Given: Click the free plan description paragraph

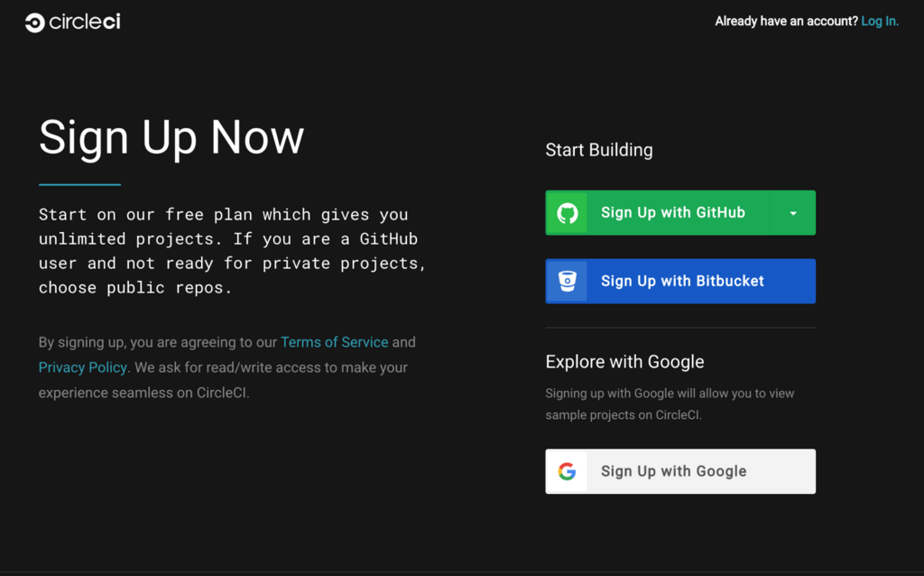Looking at the screenshot, I should (x=232, y=251).
